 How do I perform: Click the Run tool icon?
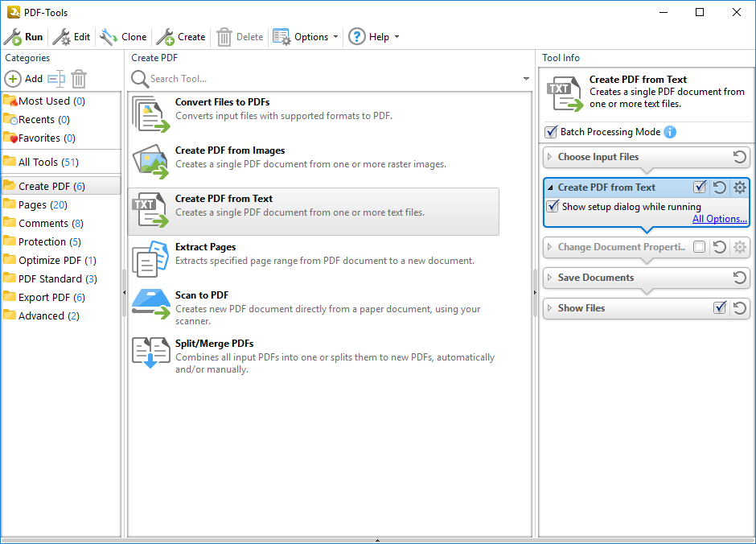pos(14,37)
